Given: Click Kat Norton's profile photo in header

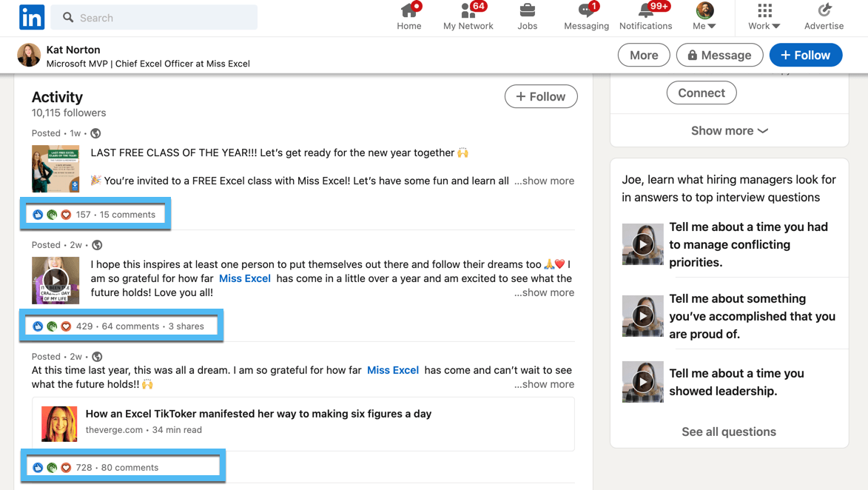Looking at the screenshot, I should pyautogui.click(x=29, y=56).
